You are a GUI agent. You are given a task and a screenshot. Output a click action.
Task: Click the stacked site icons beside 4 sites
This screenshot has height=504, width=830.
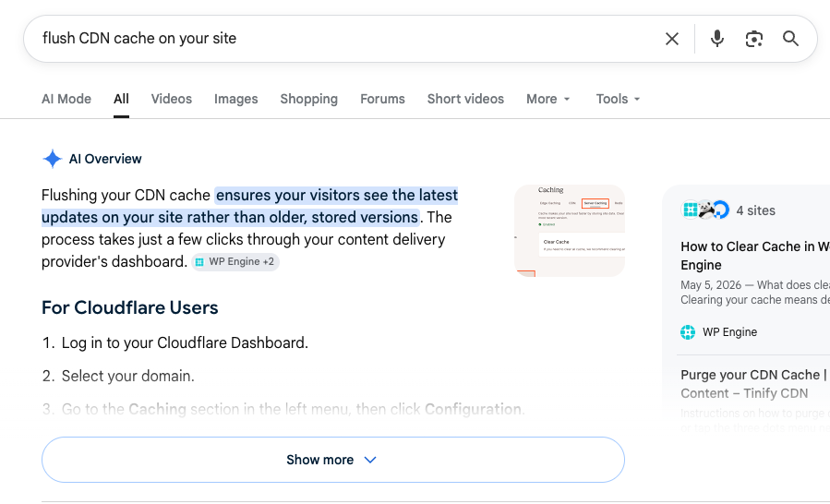[x=705, y=210]
